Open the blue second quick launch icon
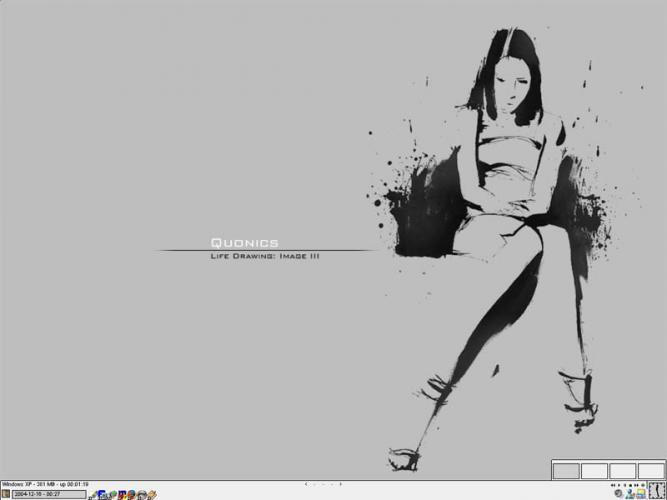667x500 pixels. click(x=104, y=494)
